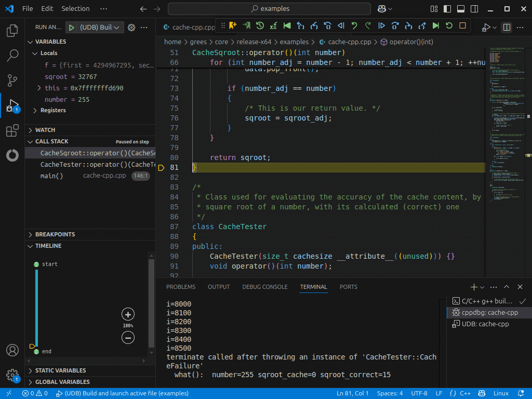Open the Extensions view
The image size is (532, 399).
(x=12, y=130)
